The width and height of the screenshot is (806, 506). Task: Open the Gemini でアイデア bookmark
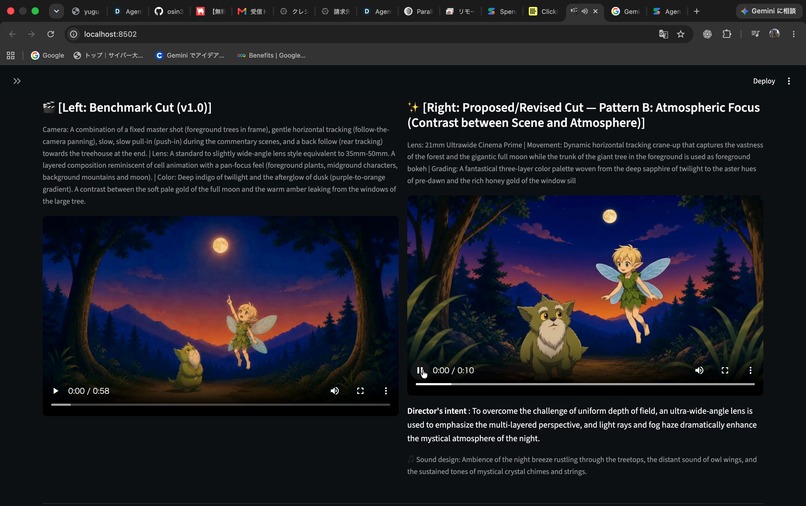(x=190, y=55)
